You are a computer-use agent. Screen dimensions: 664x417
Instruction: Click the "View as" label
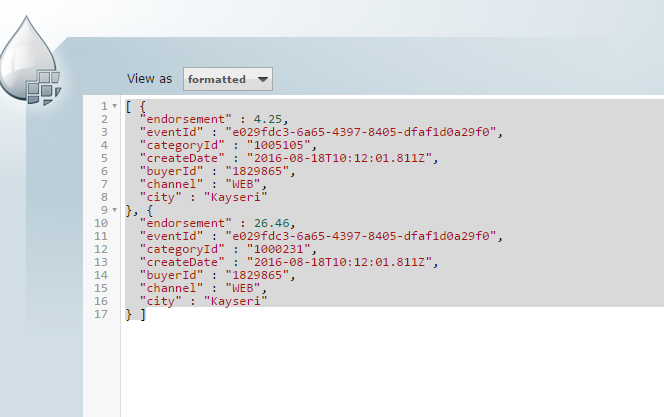[x=149, y=79]
